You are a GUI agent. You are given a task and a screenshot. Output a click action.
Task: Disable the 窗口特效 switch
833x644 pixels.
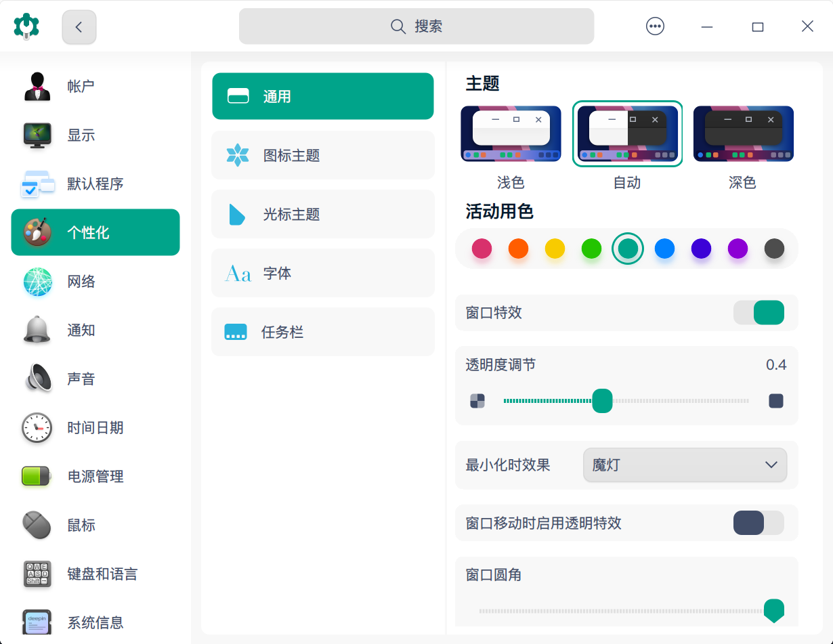759,312
